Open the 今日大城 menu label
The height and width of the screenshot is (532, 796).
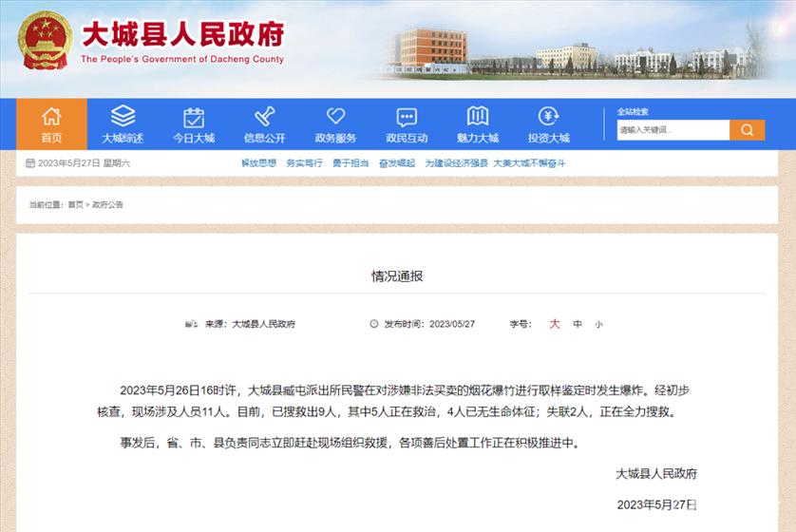click(x=194, y=138)
